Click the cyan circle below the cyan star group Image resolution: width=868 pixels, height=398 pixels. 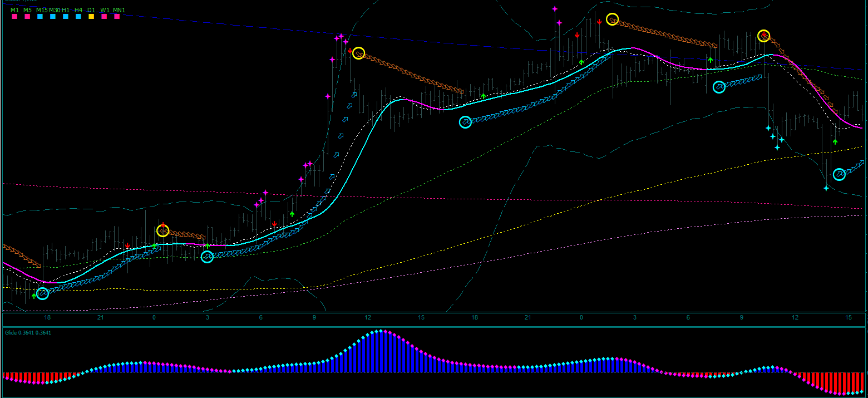[839, 175]
